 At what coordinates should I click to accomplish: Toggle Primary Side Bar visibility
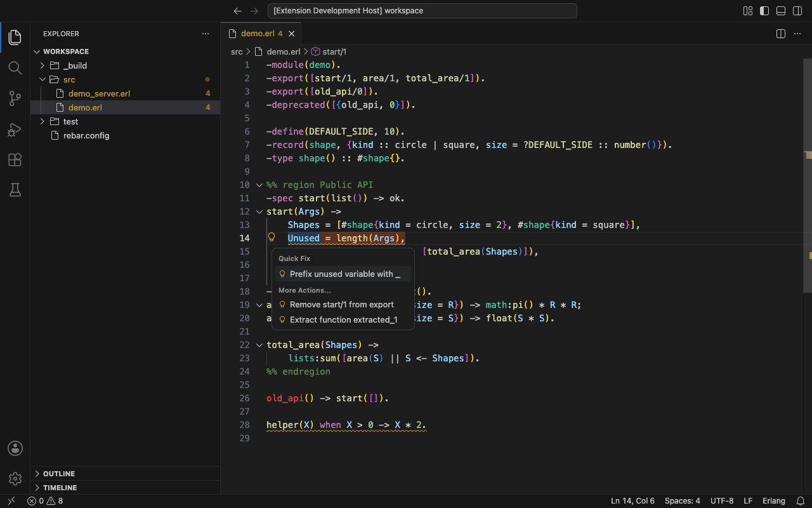[x=764, y=11]
